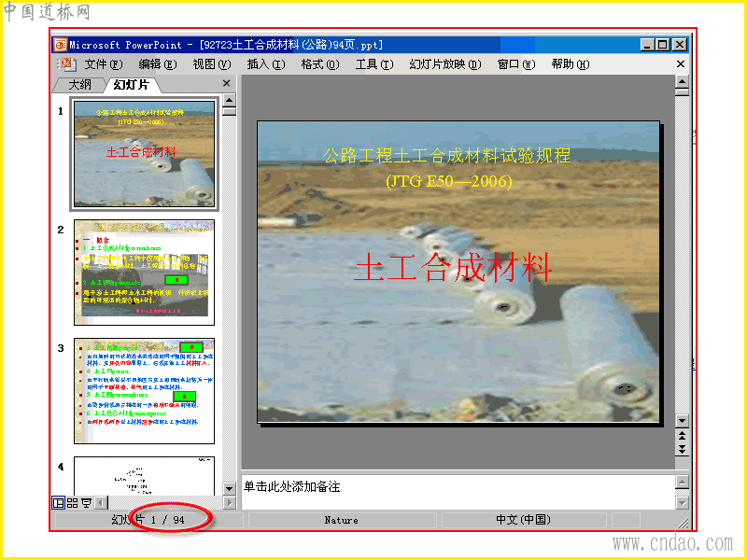Close the document with menu bar X

tap(681, 63)
